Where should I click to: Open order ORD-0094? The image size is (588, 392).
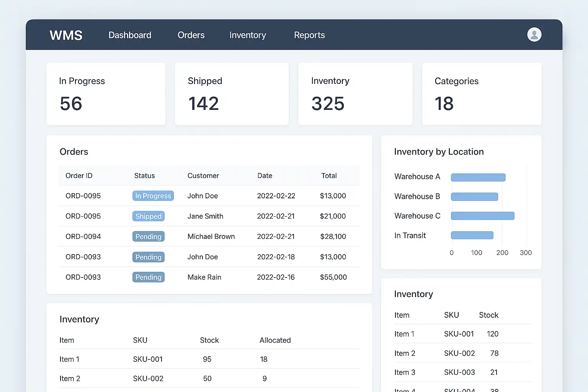(83, 237)
